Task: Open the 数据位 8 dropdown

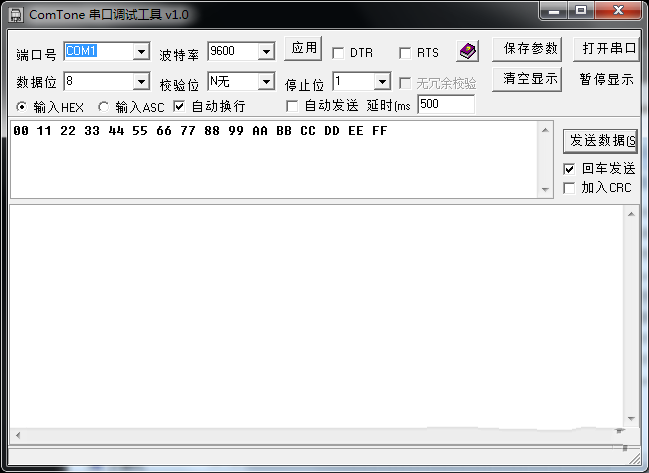Action: 141,82
